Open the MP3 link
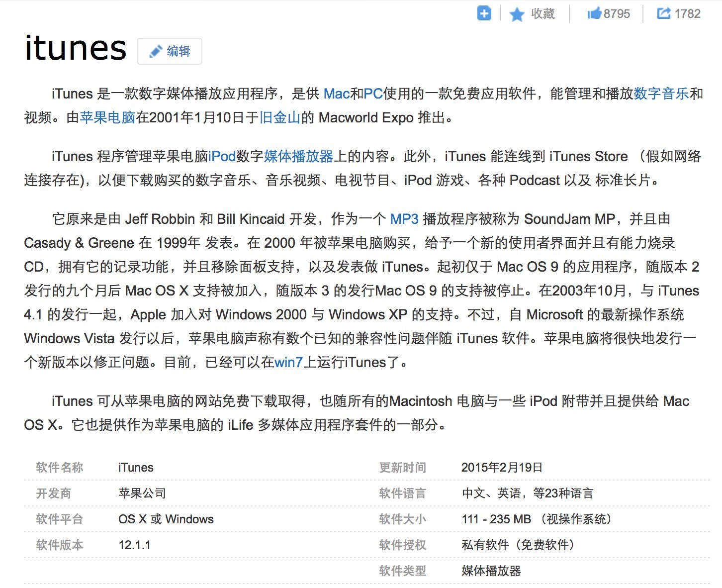722x588 pixels. 404,219
